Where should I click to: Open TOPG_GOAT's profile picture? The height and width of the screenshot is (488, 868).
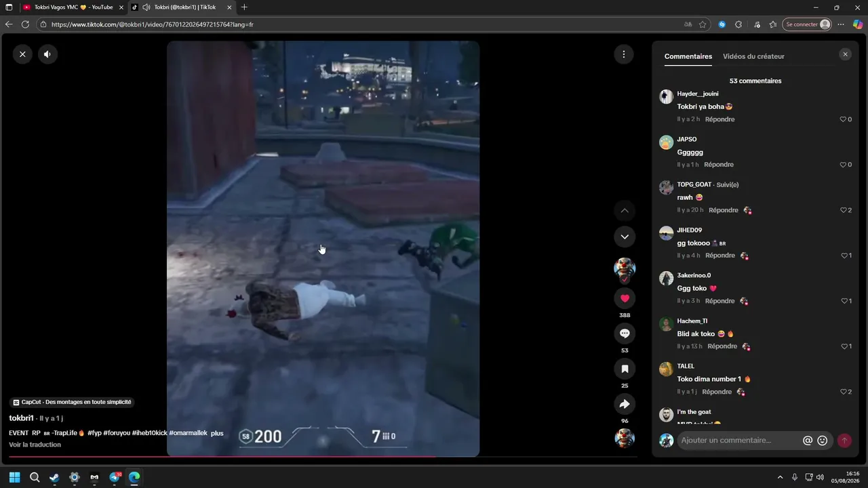tap(667, 188)
